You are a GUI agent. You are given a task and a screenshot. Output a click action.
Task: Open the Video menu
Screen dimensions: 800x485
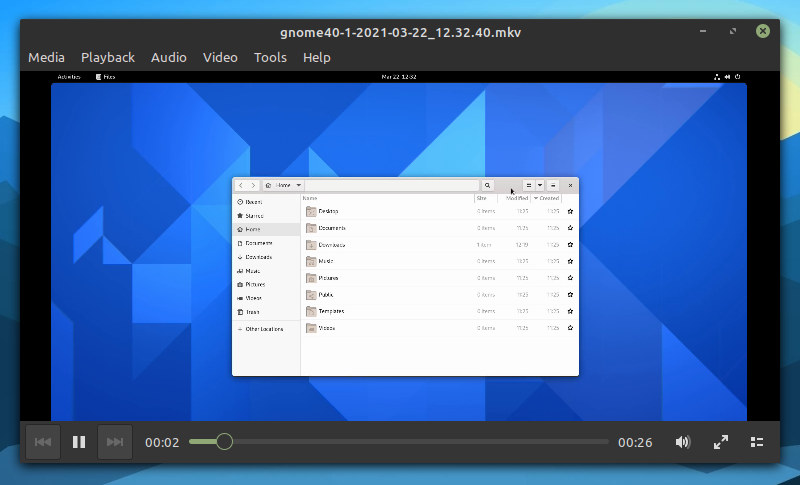[220, 57]
